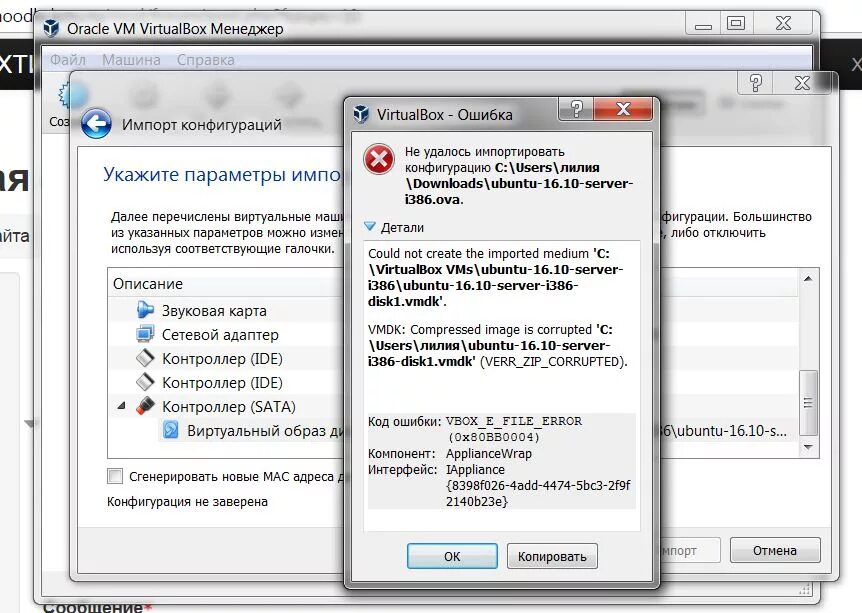Click the ApplianceWrap component value
The image size is (862, 613).
[x=489, y=454]
